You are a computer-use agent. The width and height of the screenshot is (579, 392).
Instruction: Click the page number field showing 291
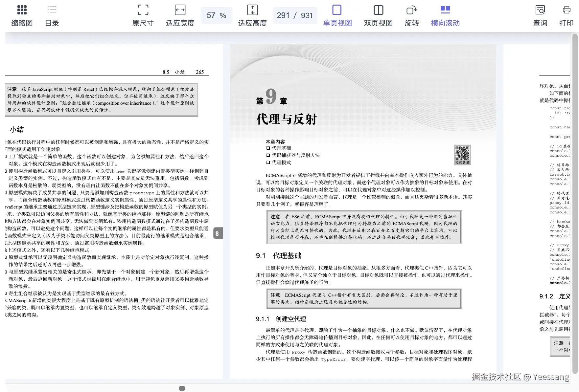click(x=284, y=15)
